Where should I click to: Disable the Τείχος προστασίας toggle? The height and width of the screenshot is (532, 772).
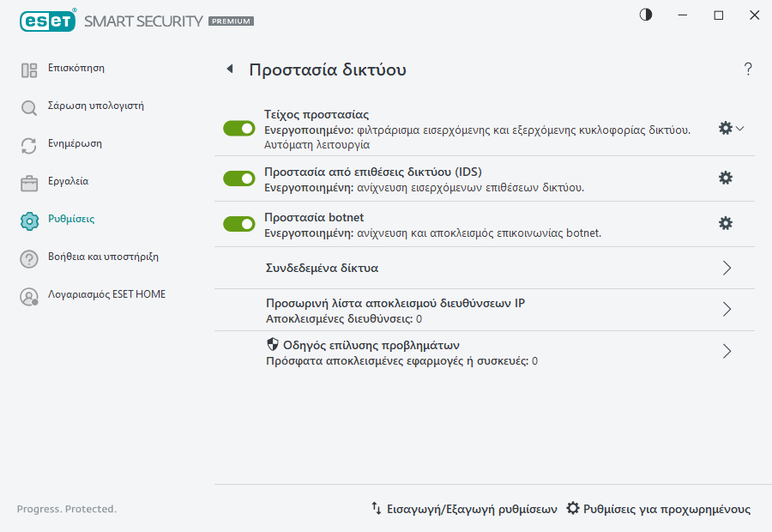coord(238,129)
